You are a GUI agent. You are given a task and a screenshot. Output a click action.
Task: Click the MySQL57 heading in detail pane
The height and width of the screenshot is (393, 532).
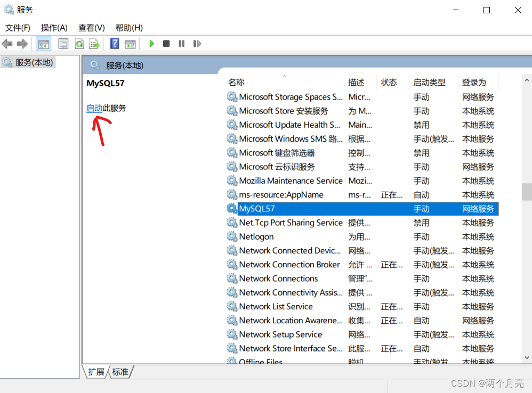[106, 84]
